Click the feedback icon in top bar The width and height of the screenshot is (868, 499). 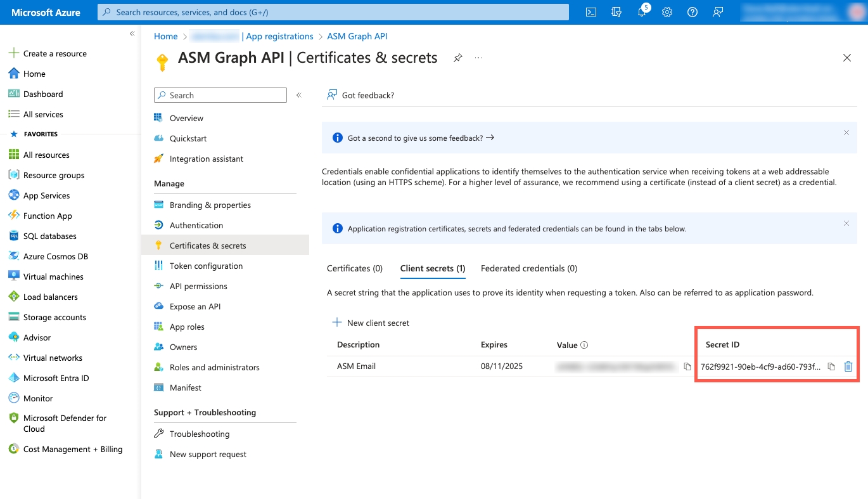718,12
